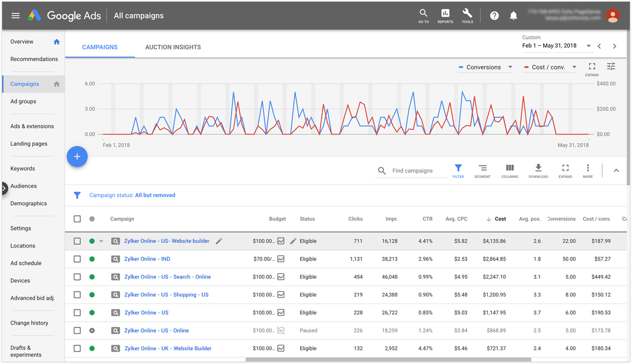
Task: Open Landing pages in the sidebar
Action: [29, 144]
